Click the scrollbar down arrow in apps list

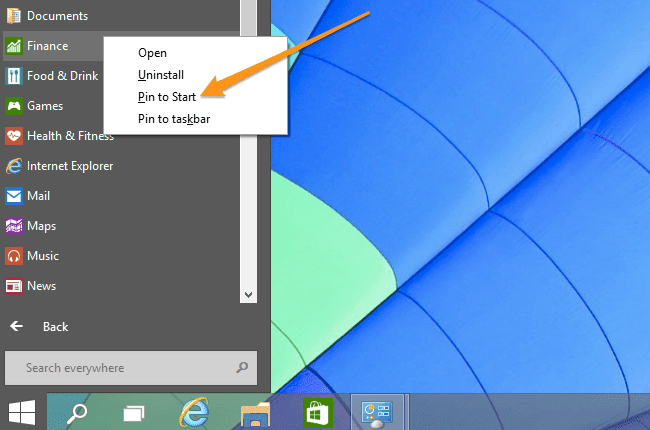tap(248, 295)
